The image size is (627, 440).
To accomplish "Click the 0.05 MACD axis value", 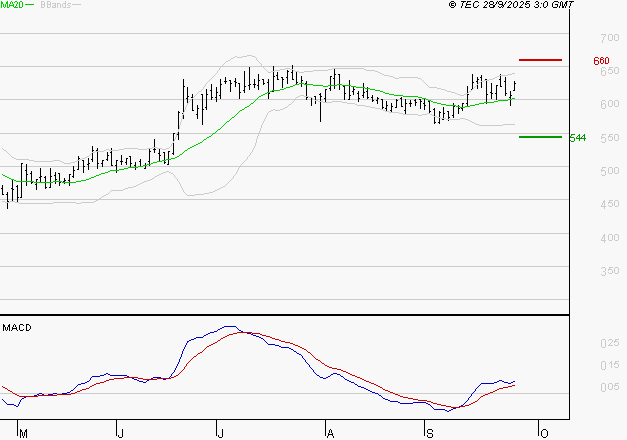I will [x=605, y=387].
